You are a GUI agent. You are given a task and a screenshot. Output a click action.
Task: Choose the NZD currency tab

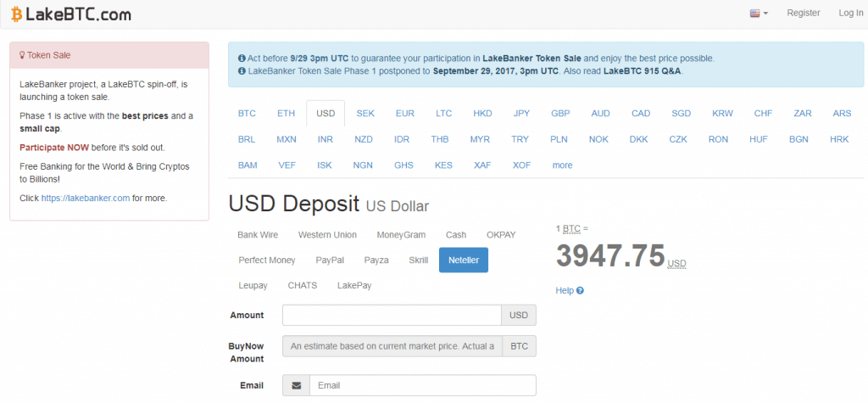(x=364, y=139)
